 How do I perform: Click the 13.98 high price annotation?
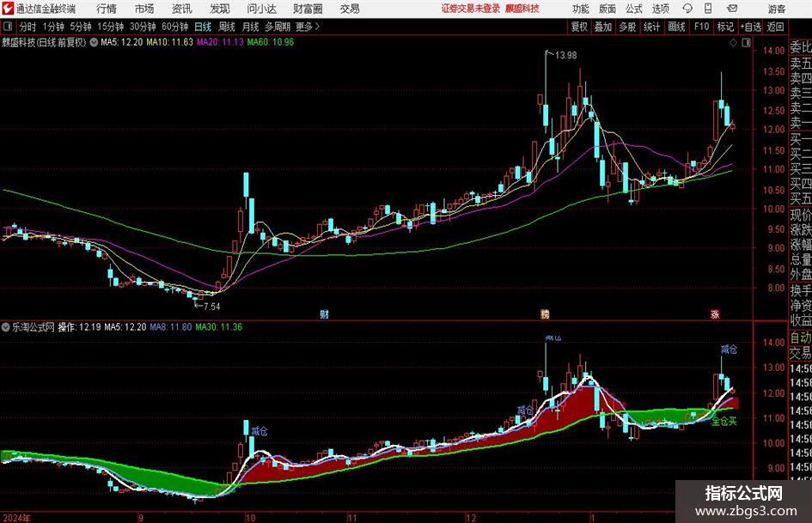coord(565,55)
